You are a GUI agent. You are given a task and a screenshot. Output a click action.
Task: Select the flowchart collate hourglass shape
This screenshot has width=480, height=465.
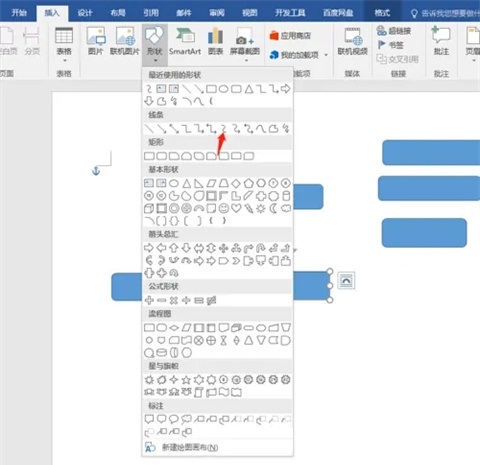(224, 340)
